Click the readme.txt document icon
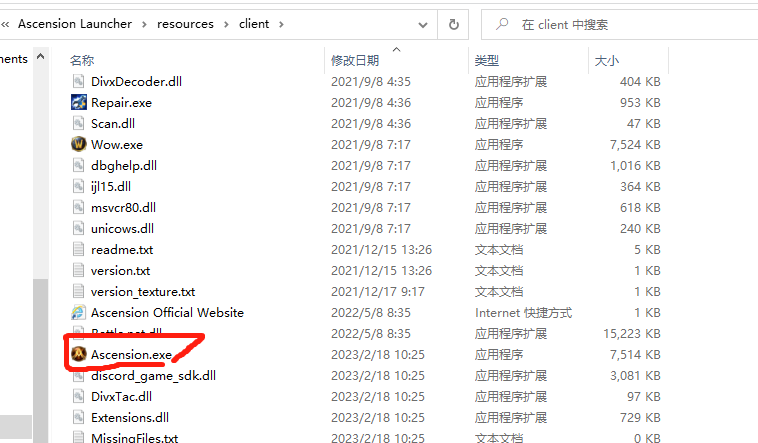 78,250
